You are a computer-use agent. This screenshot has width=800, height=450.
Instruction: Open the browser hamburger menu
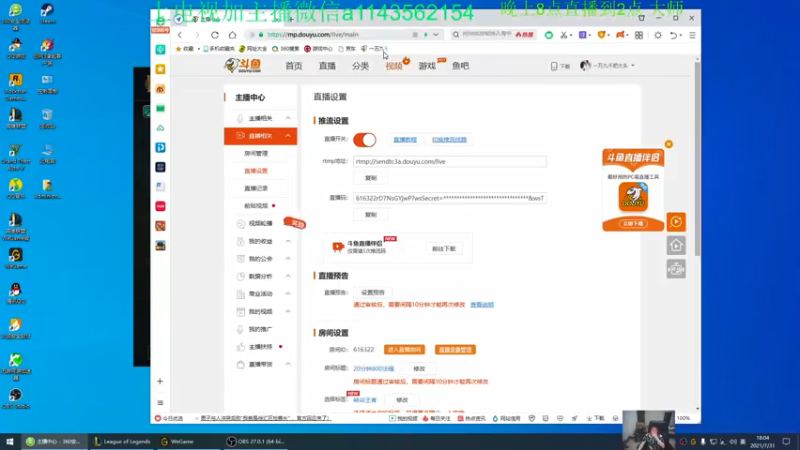[x=692, y=35]
